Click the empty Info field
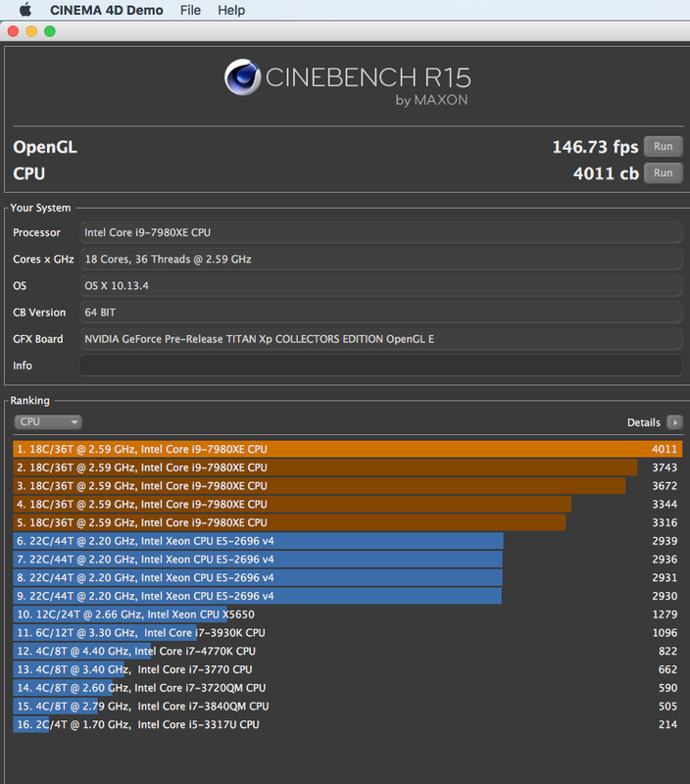Screen dimensions: 690x784 tap(381, 366)
